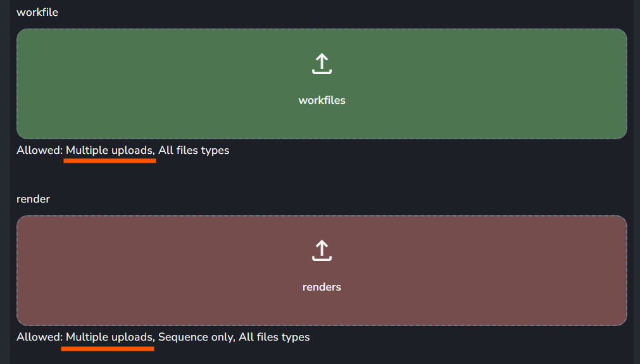Click All files types under the renders zone
Image resolution: width=640 pixels, height=364 pixels.
point(274,337)
